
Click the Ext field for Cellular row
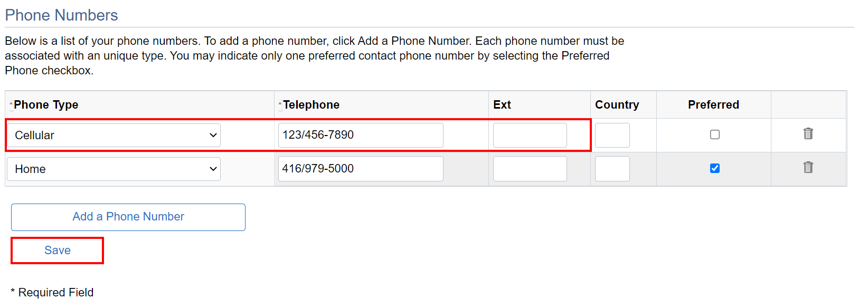click(x=530, y=135)
